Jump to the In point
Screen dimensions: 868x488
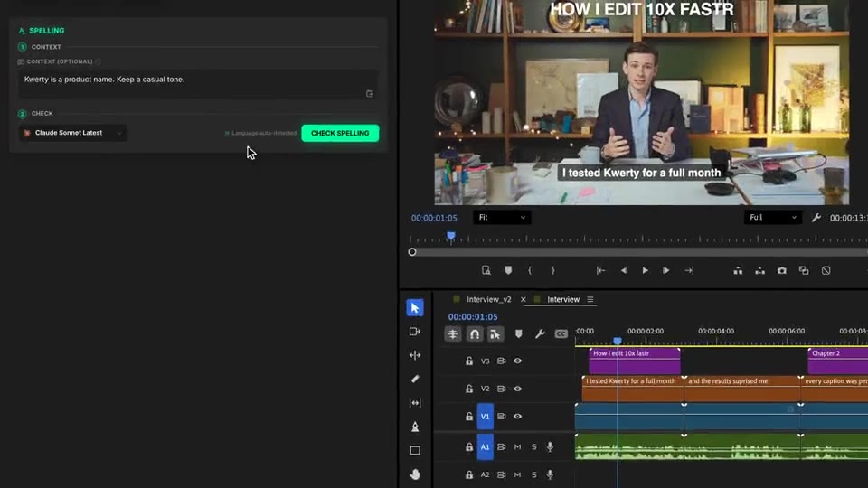[x=600, y=270]
